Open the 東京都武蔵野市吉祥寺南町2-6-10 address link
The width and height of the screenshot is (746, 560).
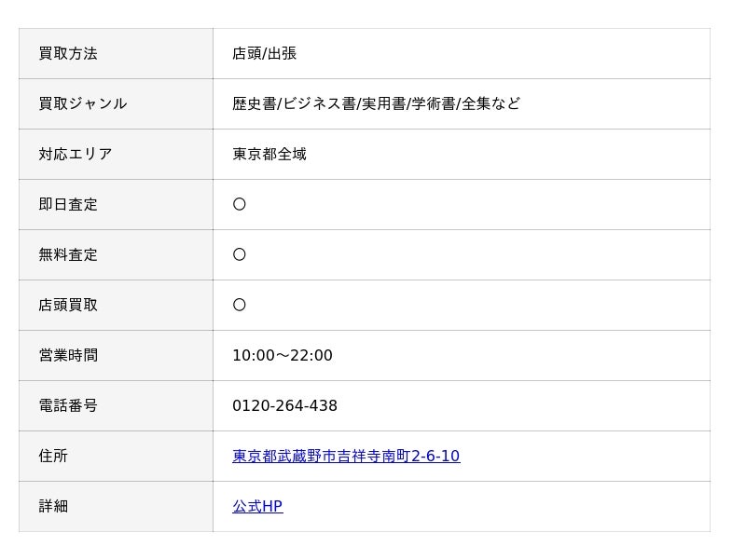346,456
